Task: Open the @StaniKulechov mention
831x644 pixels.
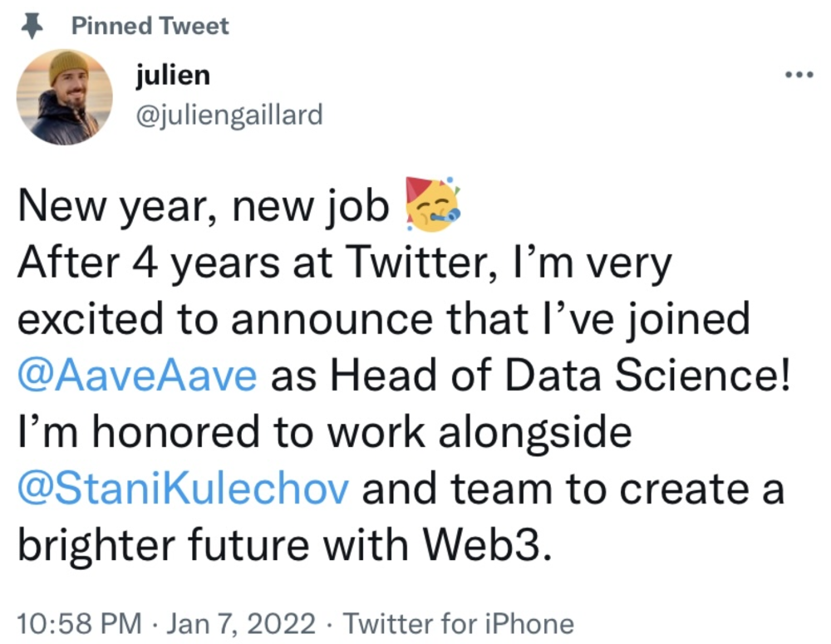Action: coord(183,489)
